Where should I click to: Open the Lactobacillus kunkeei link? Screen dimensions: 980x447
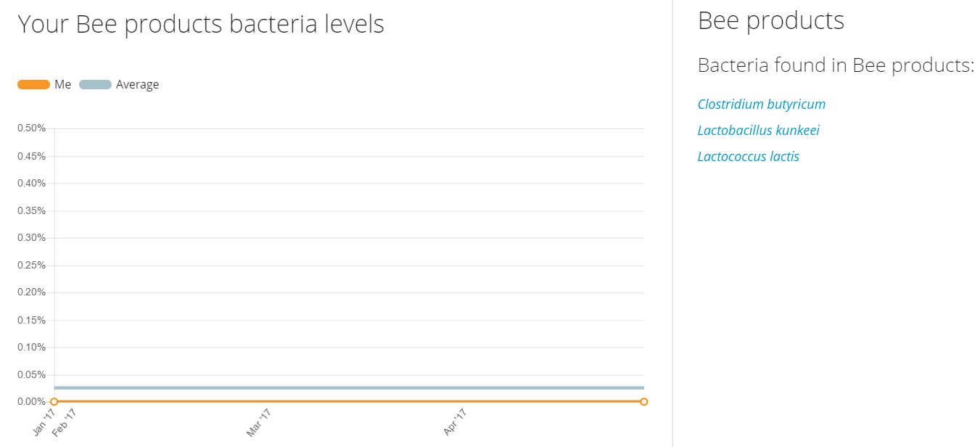758,131
